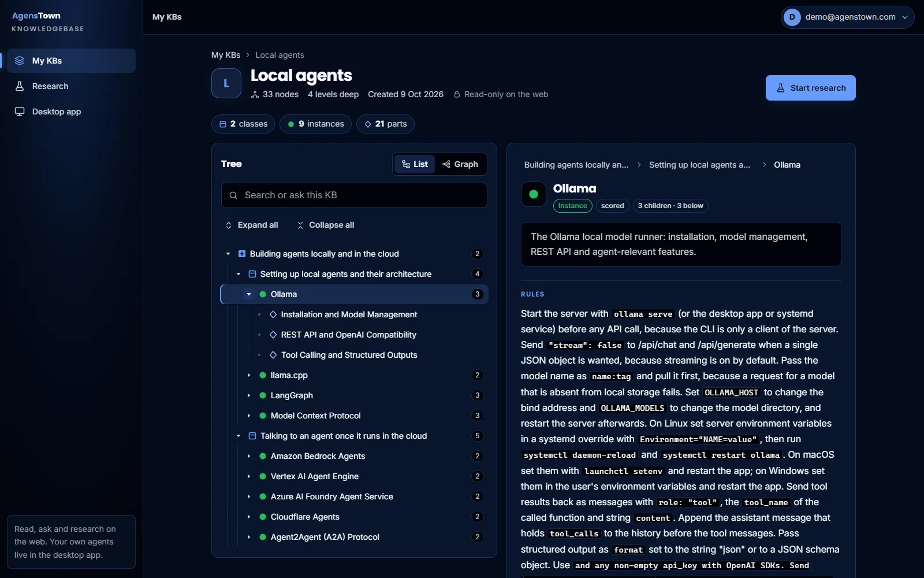Click the Installation and Model Management diamond icon

click(273, 314)
